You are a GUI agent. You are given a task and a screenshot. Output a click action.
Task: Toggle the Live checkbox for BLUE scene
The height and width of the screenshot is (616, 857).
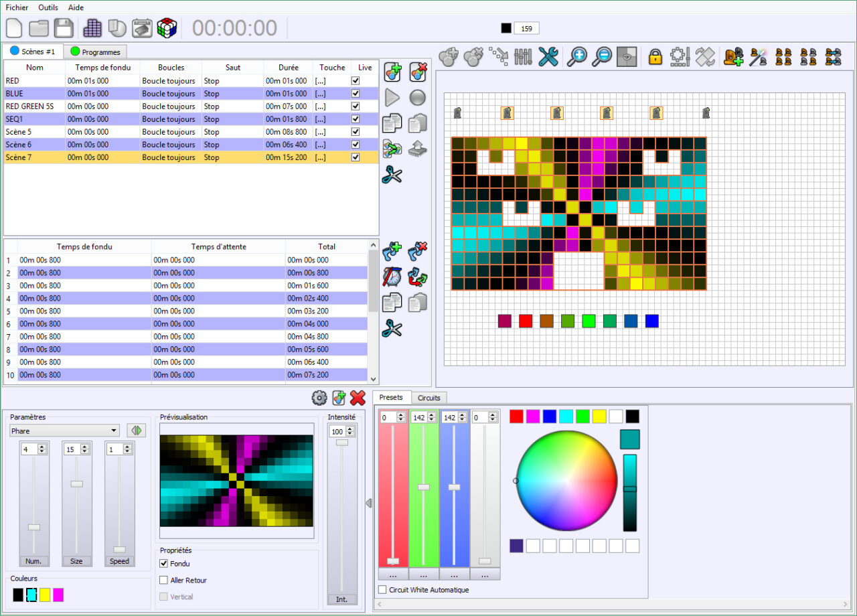tap(356, 94)
